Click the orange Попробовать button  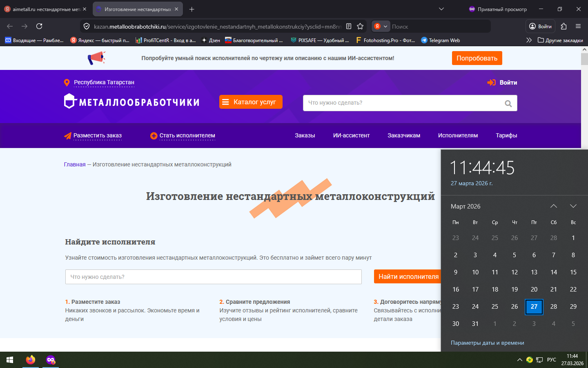click(x=477, y=58)
